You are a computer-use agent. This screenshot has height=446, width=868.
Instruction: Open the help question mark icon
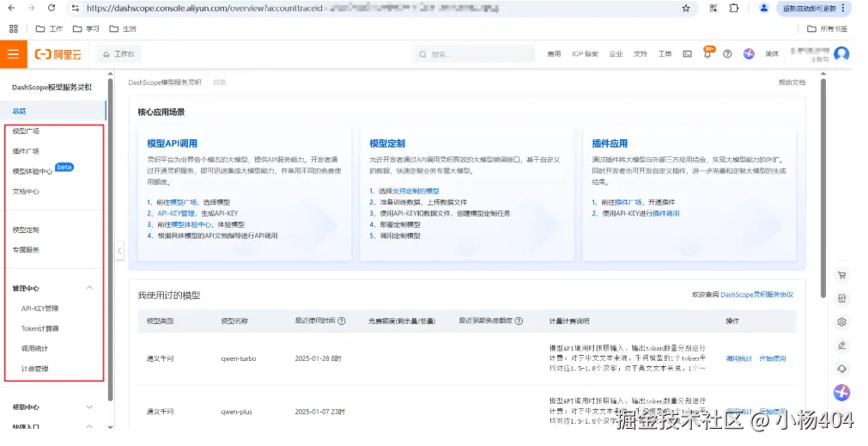tap(727, 54)
